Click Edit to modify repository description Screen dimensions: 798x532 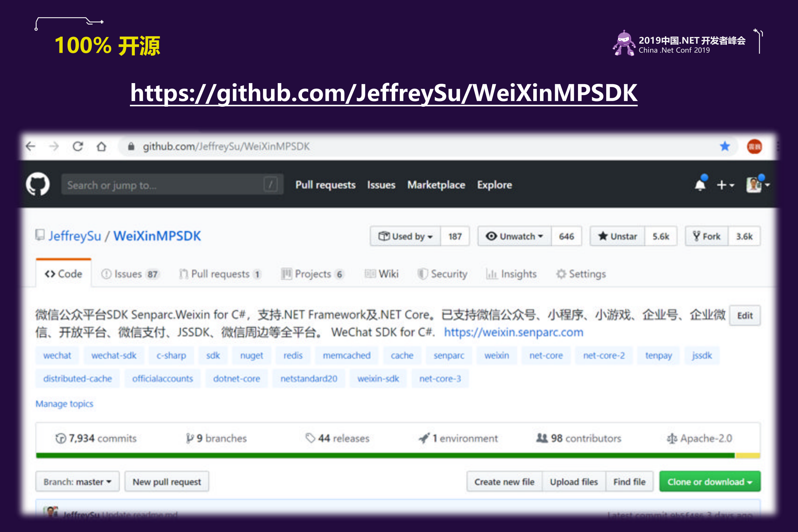745,315
